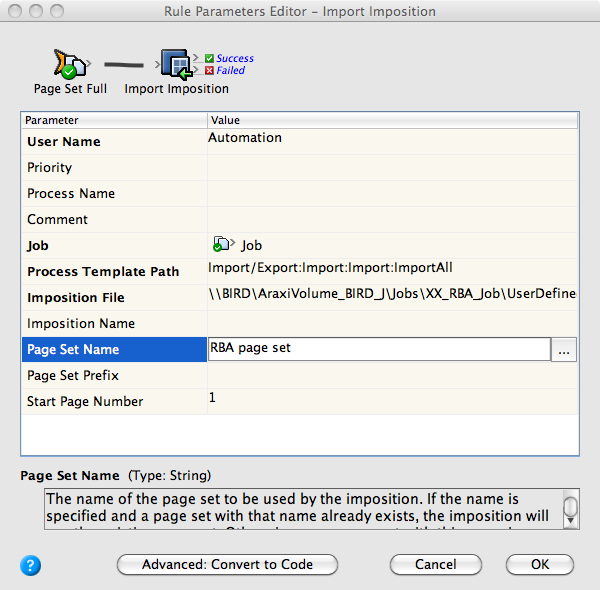Click the Parameter column header

point(114,120)
